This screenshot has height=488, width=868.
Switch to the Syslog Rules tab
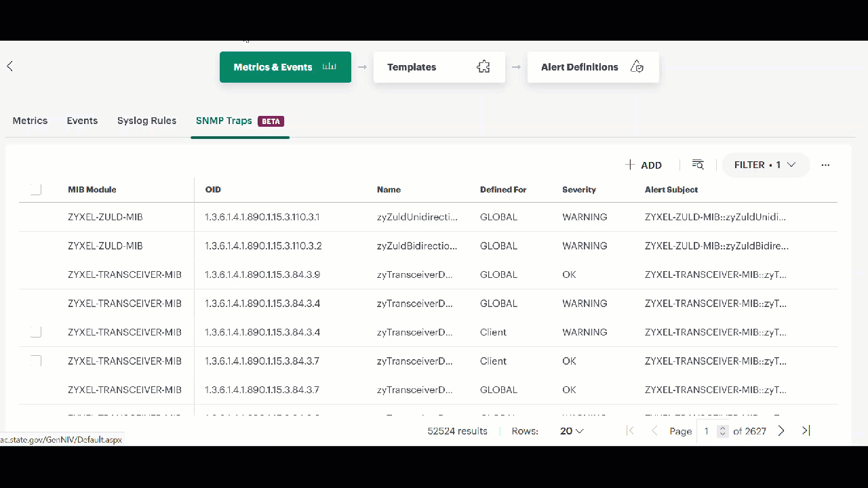(146, 121)
